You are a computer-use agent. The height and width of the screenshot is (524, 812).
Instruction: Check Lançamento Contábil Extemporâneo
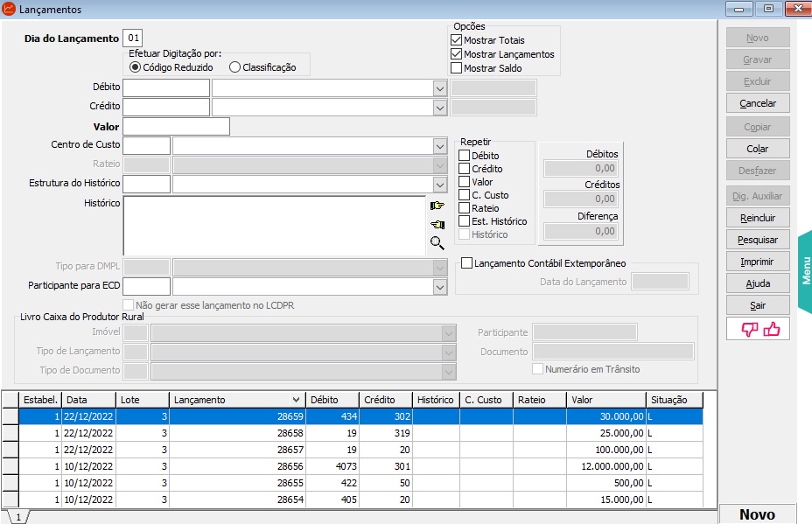(466, 262)
